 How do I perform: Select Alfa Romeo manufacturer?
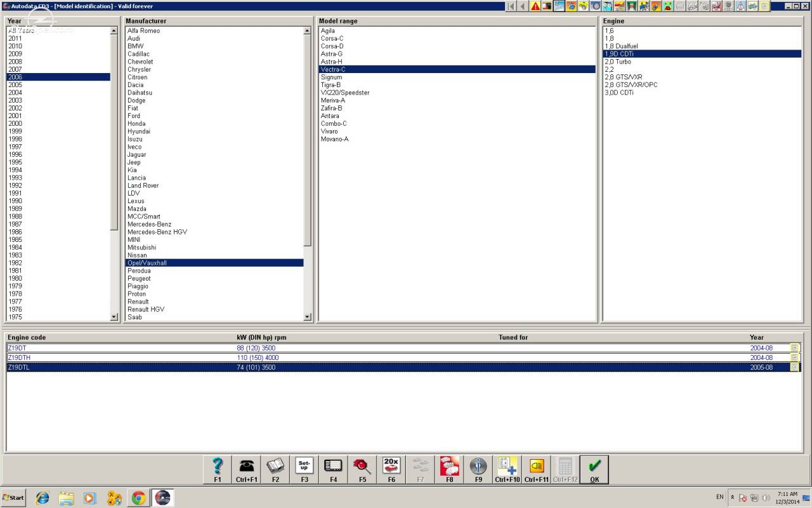(214, 30)
